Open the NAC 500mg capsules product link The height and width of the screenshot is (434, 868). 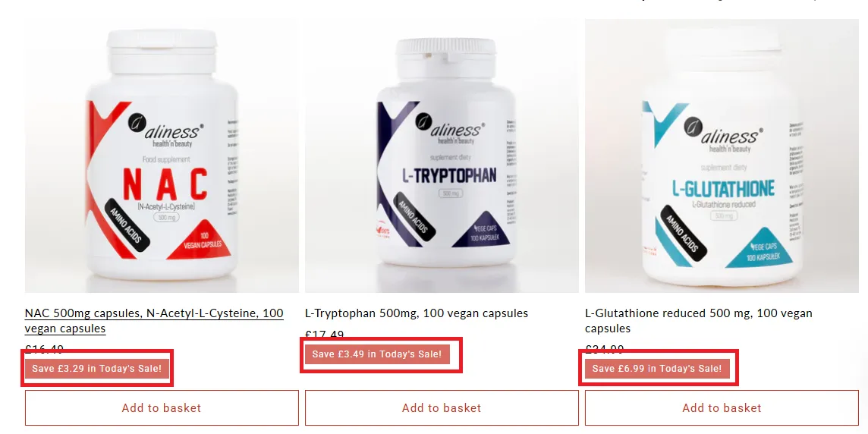pyautogui.click(x=154, y=320)
